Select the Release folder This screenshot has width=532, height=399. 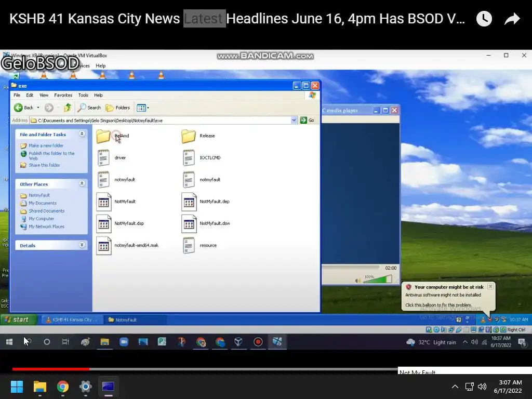pos(198,136)
